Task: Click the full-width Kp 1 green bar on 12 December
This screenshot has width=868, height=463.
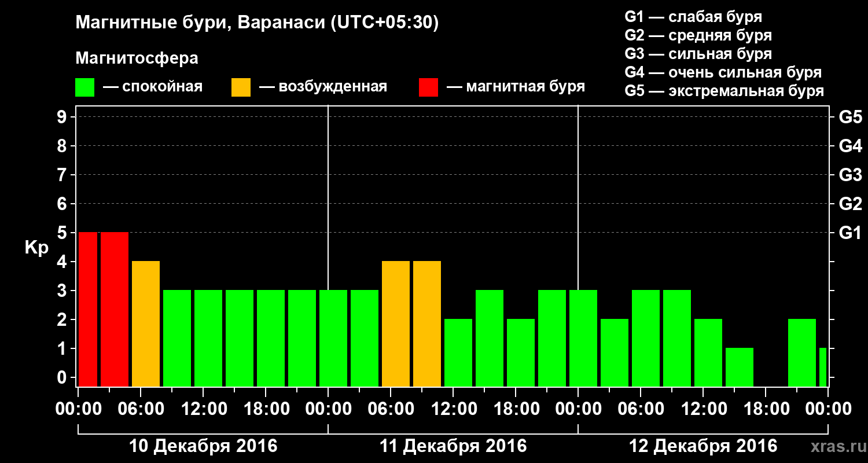Action: 740,367
